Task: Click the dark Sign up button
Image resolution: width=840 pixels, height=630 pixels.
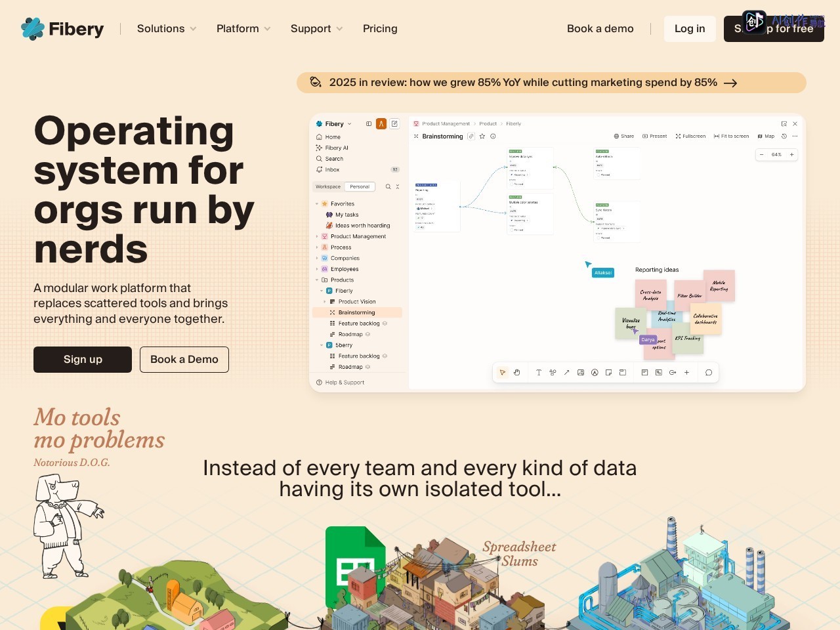Action: point(83,360)
